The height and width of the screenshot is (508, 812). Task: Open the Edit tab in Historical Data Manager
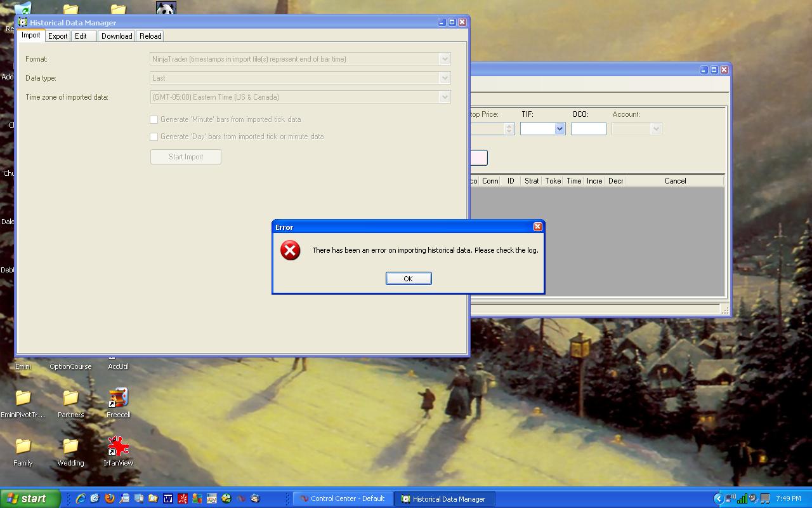[x=83, y=36]
